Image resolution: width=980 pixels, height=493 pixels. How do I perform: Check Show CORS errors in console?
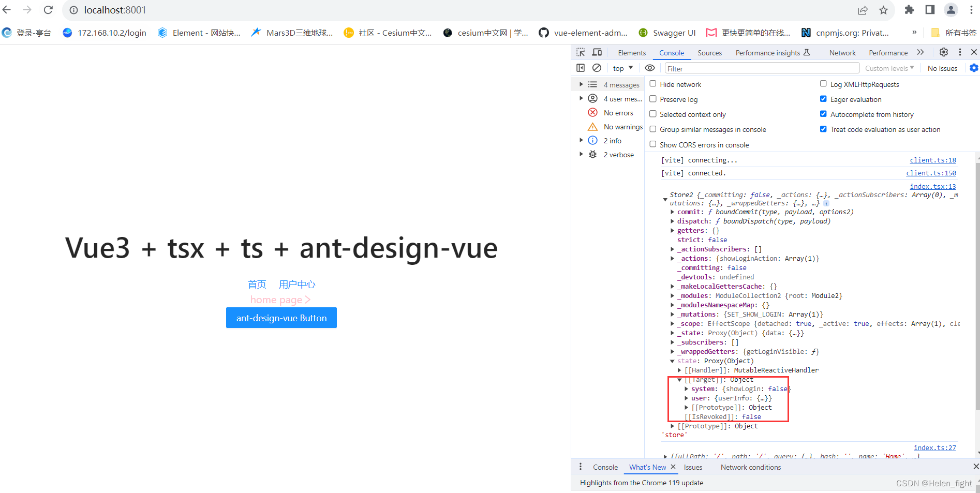(653, 144)
